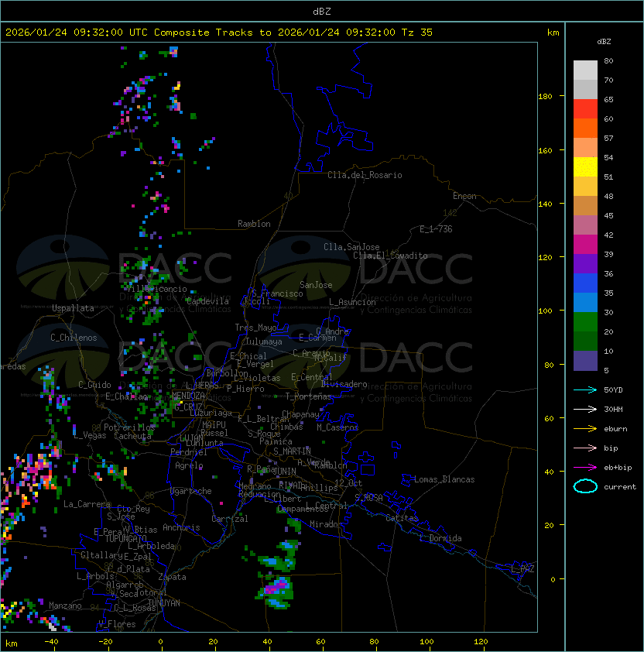Screen dimensions: 644x652
Task: Click the yellow eburn arrow in legend
Action: point(585,429)
